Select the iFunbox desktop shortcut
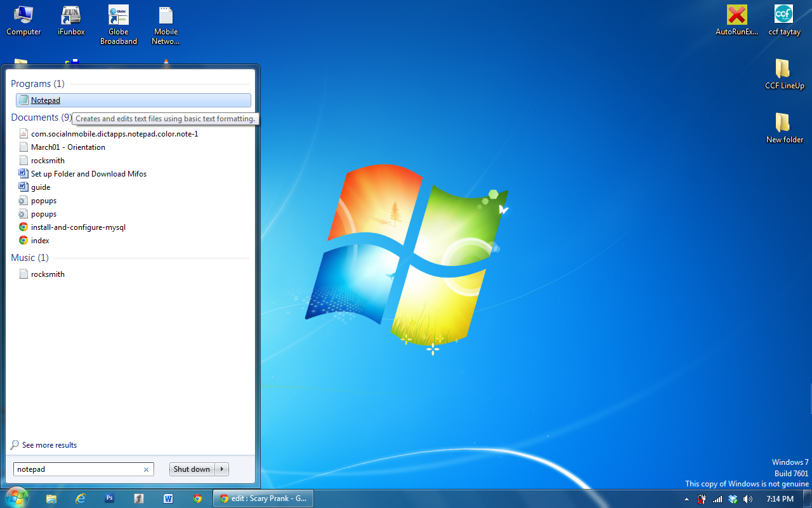Image resolution: width=812 pixels, height=508 pixels. 71,20
